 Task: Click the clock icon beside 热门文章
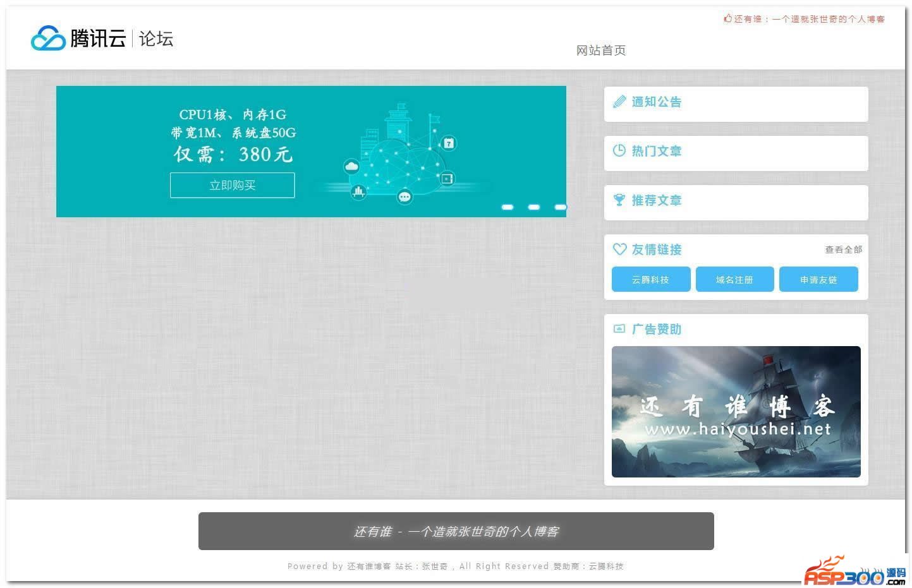619,151
